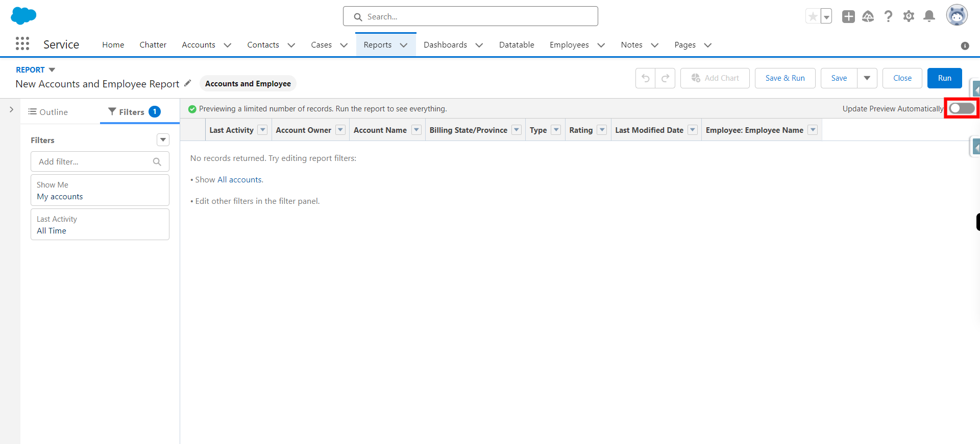Open Account Name column dropdown
This screenshot has height=444, width=980.
click(x=416, y=130)
